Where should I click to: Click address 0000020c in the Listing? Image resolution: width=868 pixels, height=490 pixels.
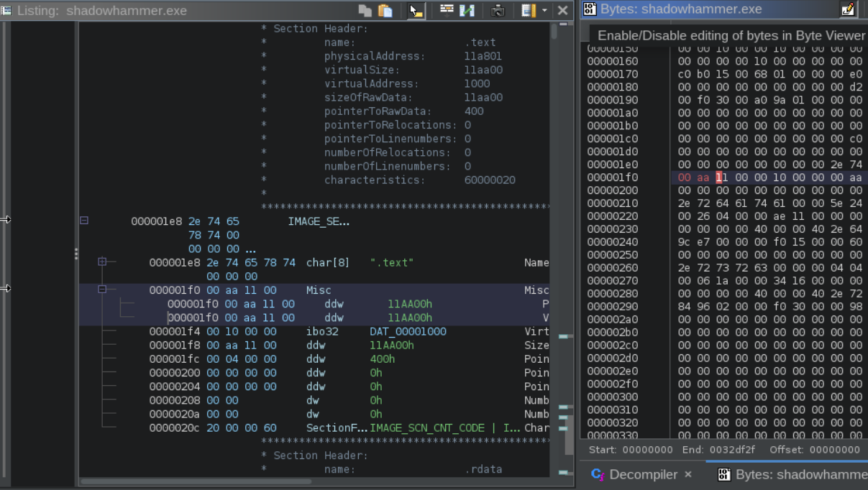173,427
